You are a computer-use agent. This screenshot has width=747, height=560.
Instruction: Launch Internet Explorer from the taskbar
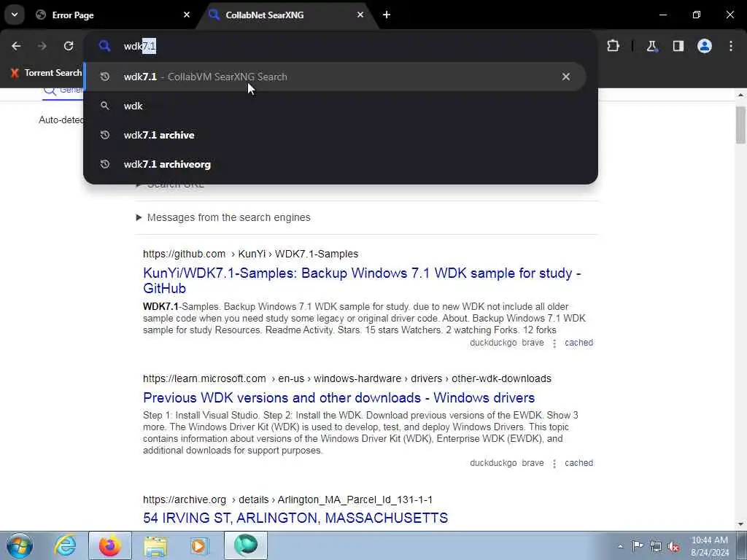click(x=64, y=545)
